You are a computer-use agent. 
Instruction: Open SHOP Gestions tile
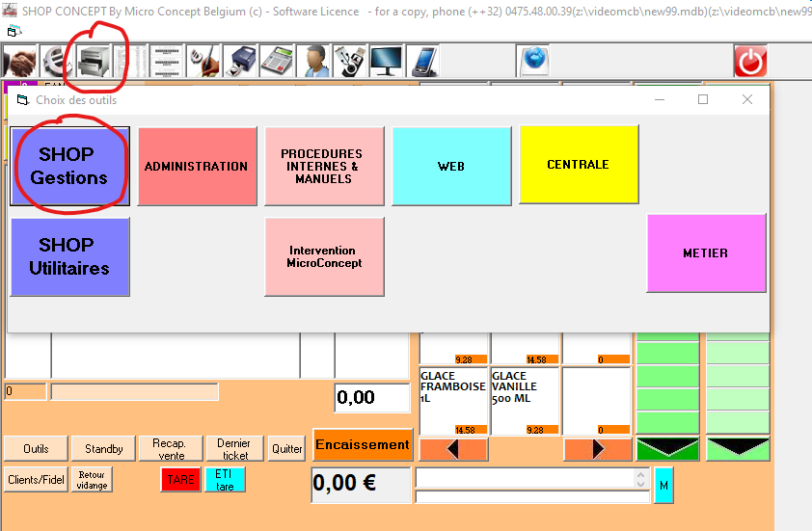(x=69, y=166)
